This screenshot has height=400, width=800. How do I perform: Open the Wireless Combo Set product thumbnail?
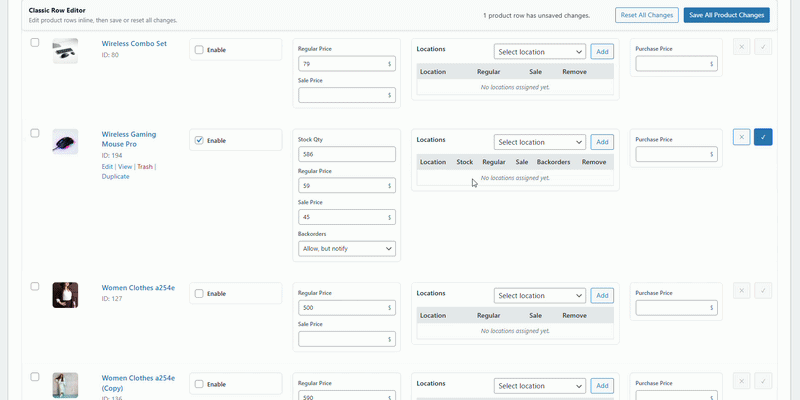(x=65, y=51)
